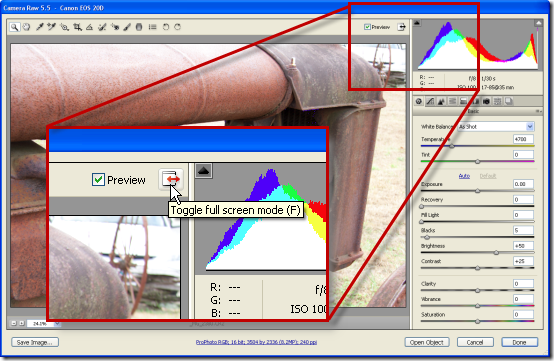Screen dimensions: 554x361
Task: Click the Clarity value field
Action: 523,284
